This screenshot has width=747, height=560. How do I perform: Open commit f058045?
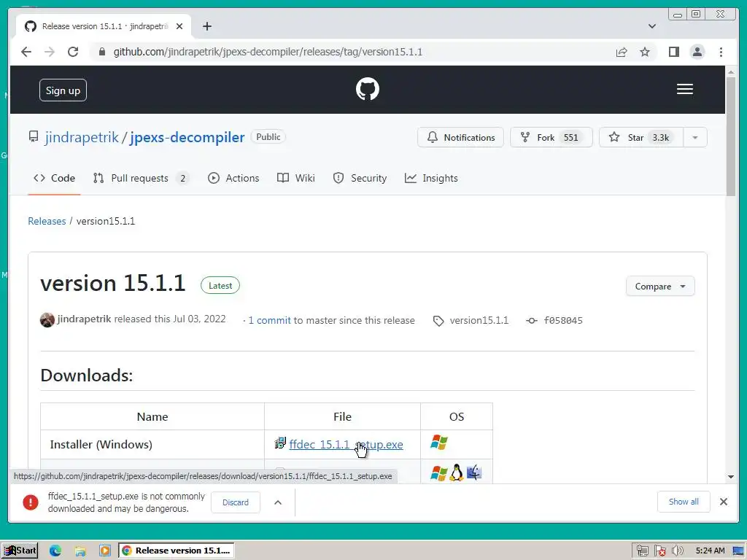(x=563, y=321)
